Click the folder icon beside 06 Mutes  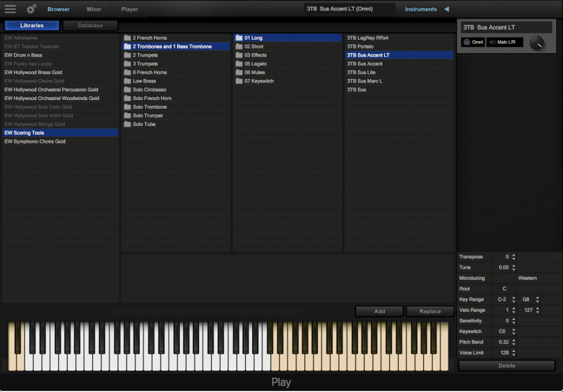click(239, 72)
